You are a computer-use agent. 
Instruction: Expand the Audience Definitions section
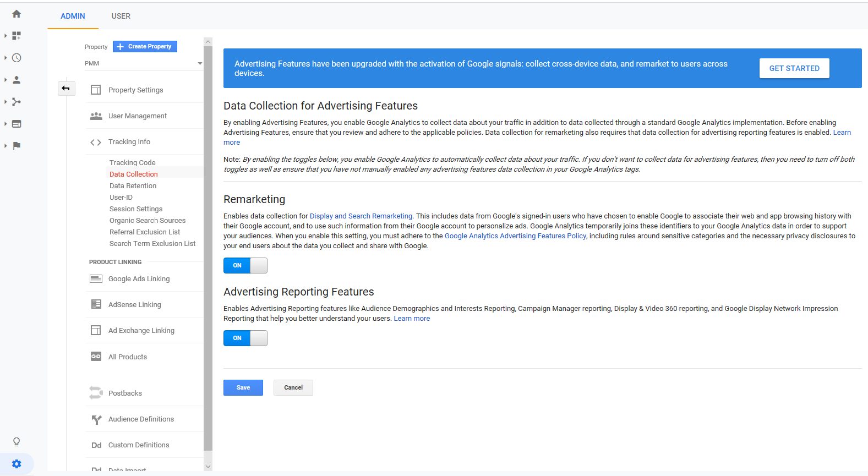(141, 419)
